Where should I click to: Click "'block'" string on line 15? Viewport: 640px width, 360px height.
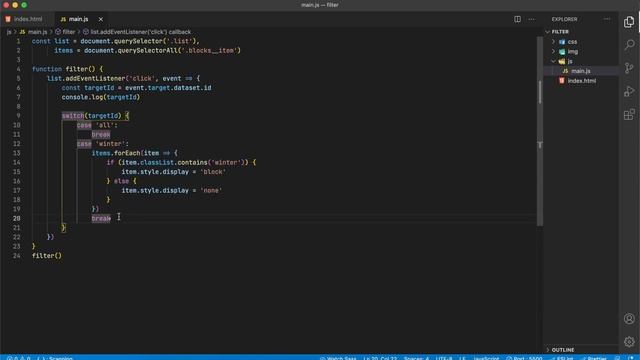tap(213, 172)
